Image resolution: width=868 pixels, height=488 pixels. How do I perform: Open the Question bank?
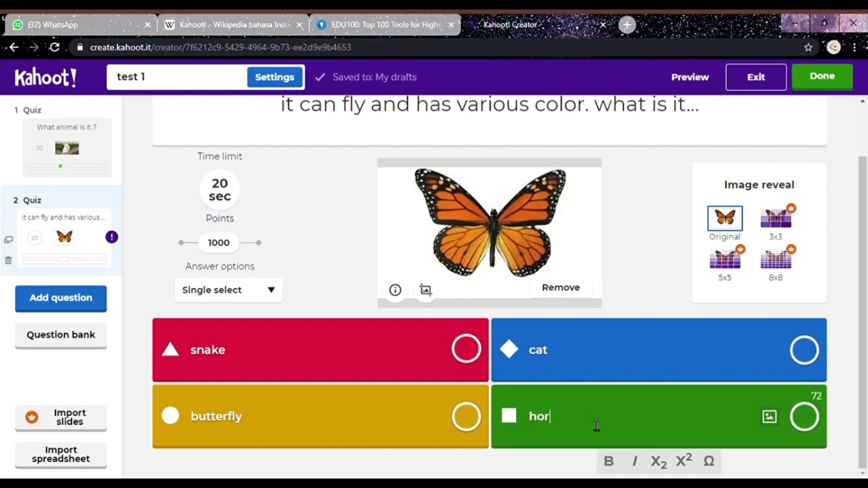(61, 335)
